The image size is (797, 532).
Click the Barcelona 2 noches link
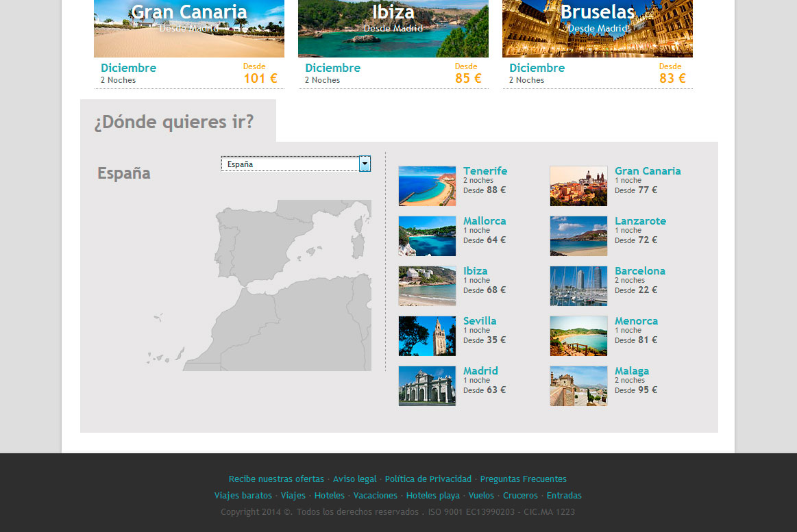[x=639, y=270]
